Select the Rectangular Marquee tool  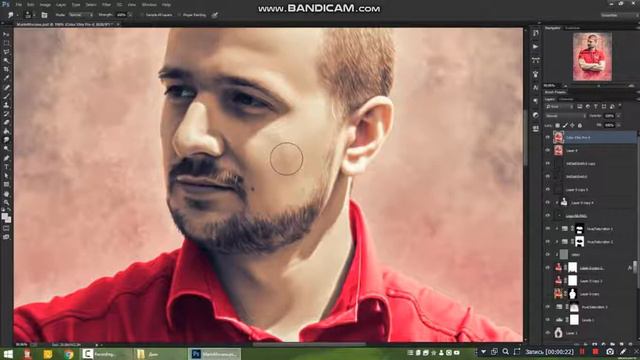pos(6,43)
